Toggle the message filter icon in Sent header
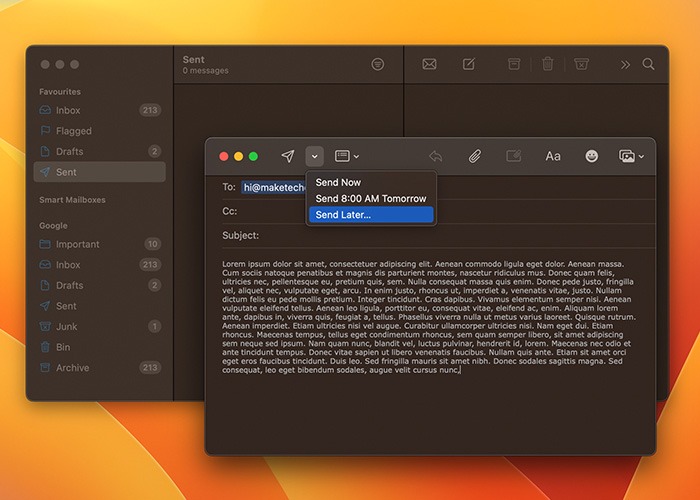 point(378,64)
